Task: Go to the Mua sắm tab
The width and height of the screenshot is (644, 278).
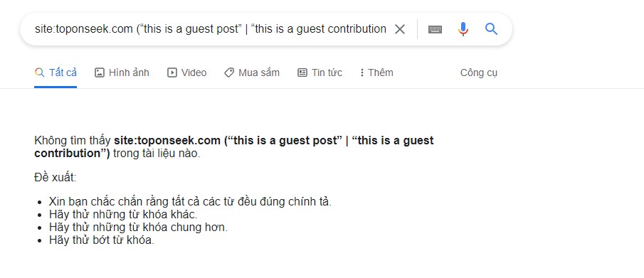Action: (x=252, y=73)
